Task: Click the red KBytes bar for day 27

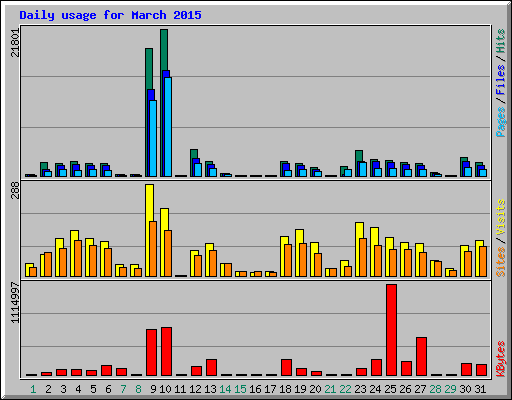Action: pyautogui.click(x=421, y=357)
